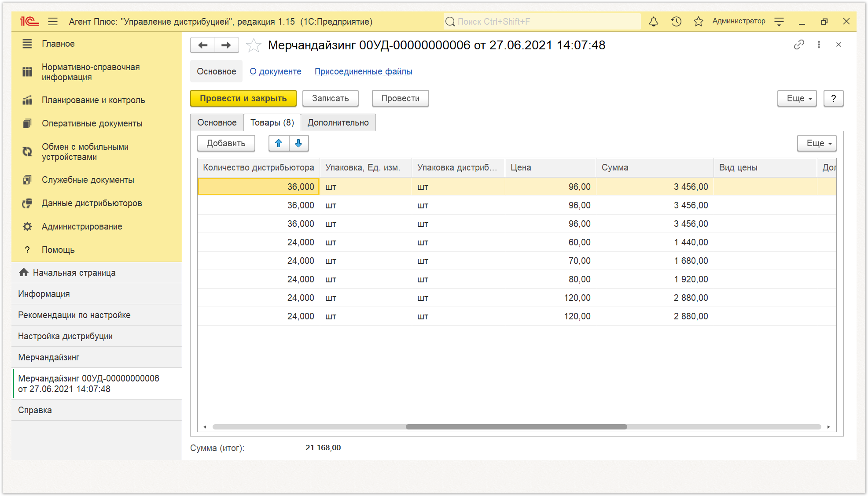Expand the table's Еще dropdown
Viewport: 868px width, 496px height.
pos(817,143)
